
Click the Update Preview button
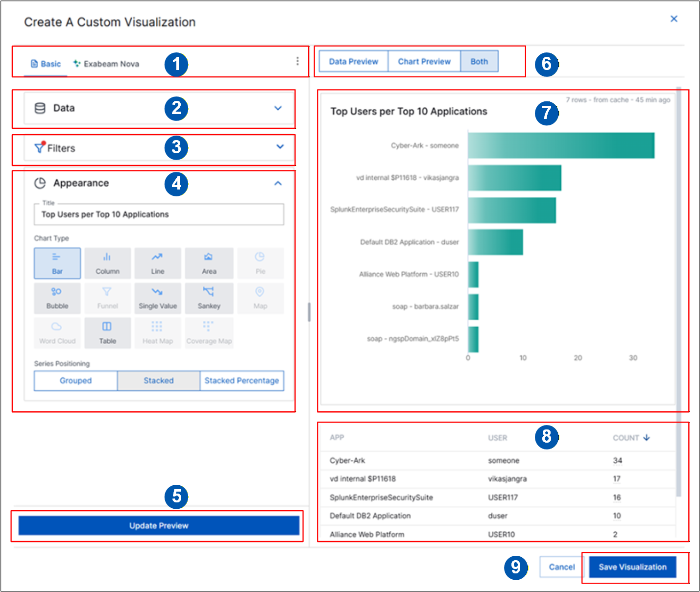pyautogui.click(x=159, y=525)
